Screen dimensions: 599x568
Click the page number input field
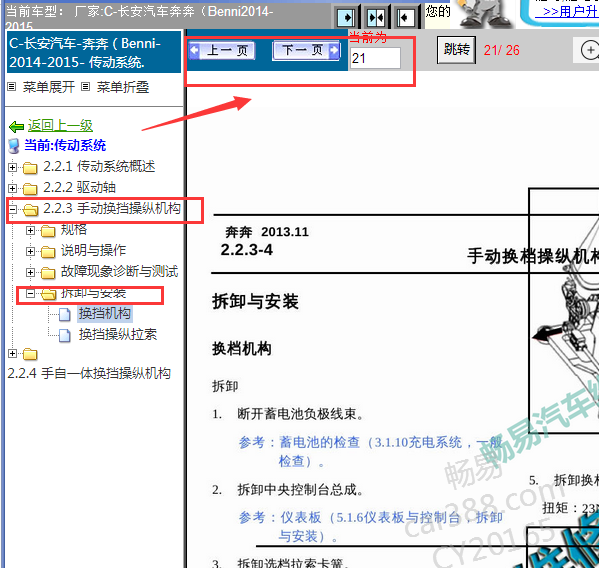pyautogui.click(x=375, y=58)
